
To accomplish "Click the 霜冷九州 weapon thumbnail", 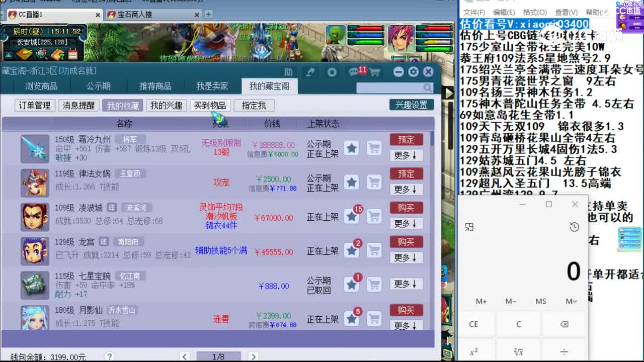I will pos(35,148).
